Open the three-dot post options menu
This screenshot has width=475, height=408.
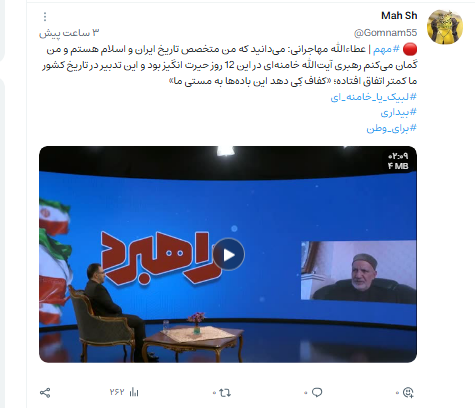(x=45, y=16)
